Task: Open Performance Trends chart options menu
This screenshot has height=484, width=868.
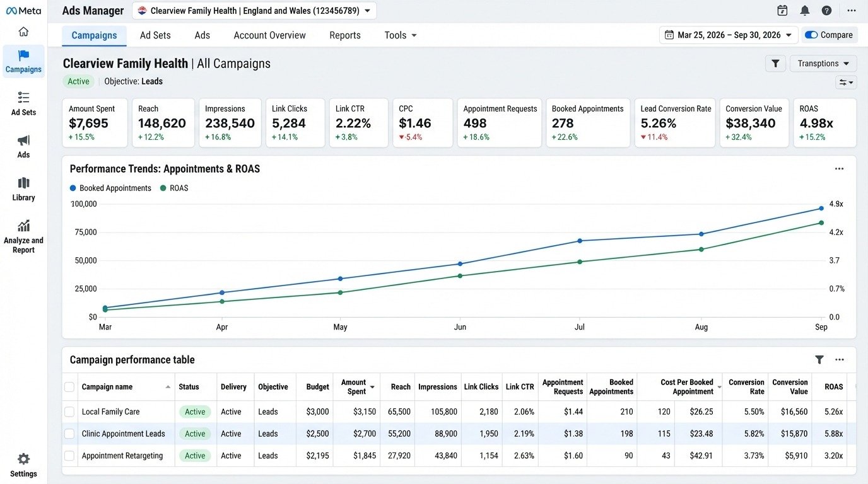Action: [x=839, y=169]
